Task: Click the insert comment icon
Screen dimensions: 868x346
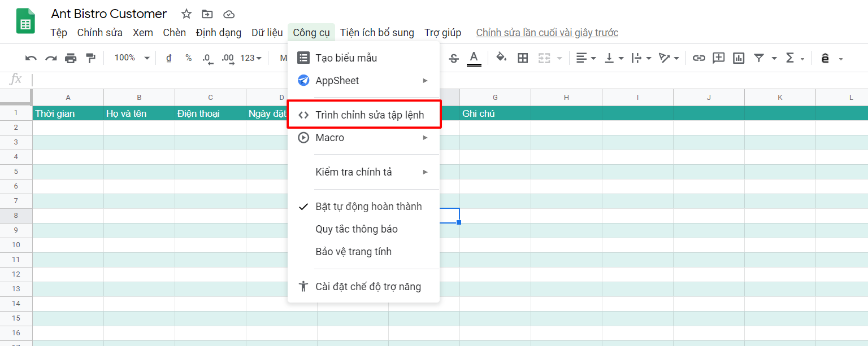Action: pyautogui.click(x=719, y=58)
